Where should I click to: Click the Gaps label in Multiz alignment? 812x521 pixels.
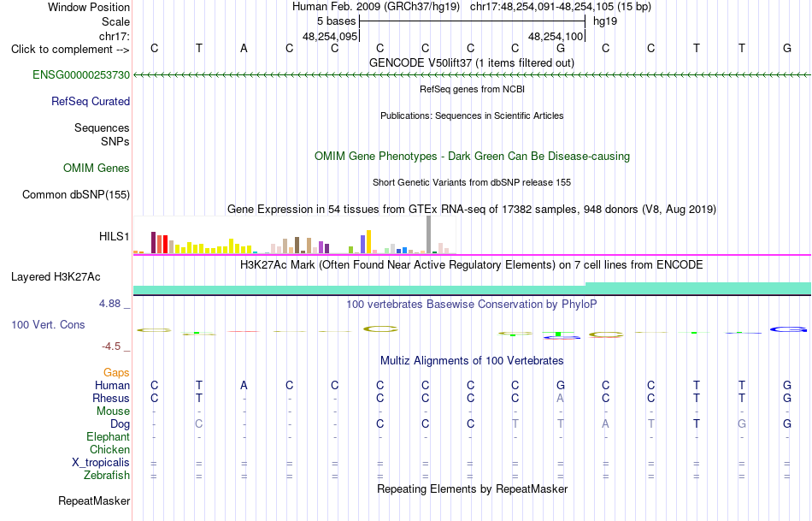point(116,372)
